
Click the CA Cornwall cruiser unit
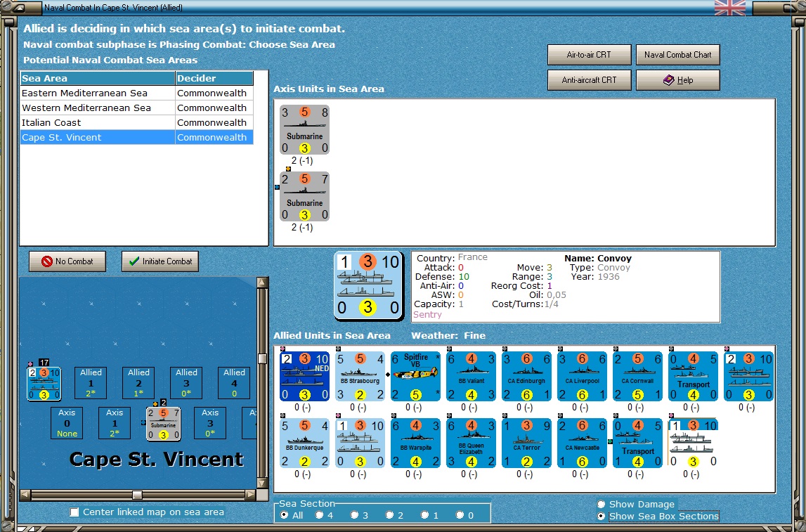[x=637, y=376]
